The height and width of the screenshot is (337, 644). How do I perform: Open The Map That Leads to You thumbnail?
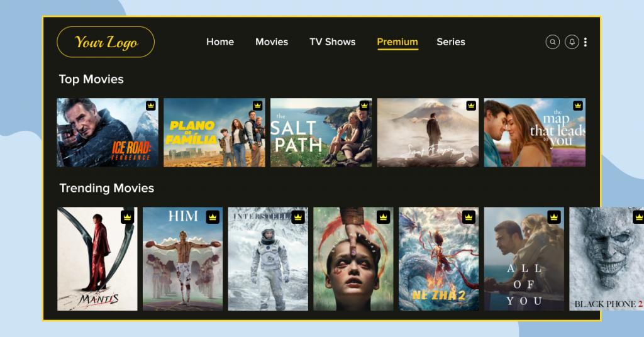[535, 133]
